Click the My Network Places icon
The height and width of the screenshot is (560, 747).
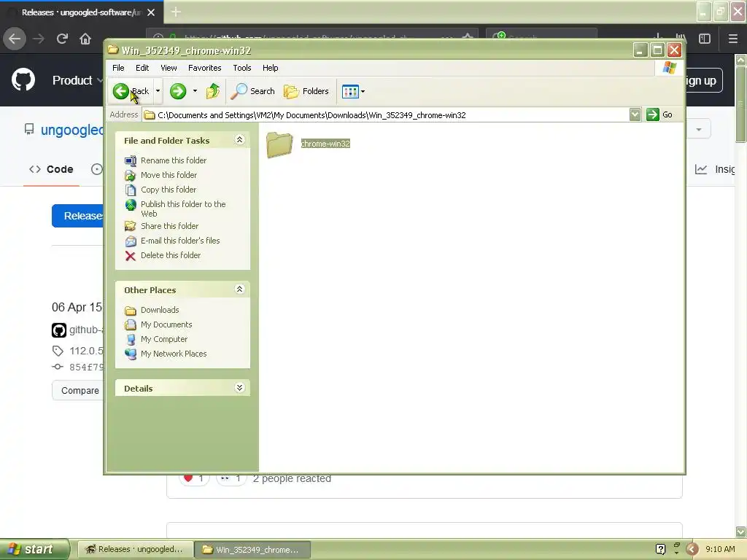131,354
